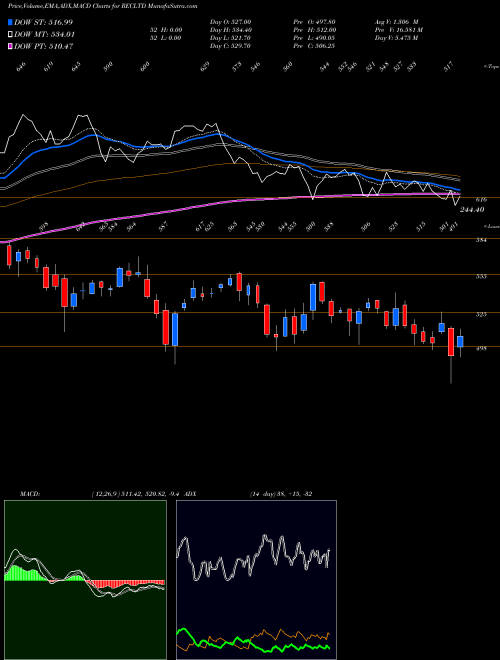Click the last blue candlestick on the chart

click(x=460, y=341)
